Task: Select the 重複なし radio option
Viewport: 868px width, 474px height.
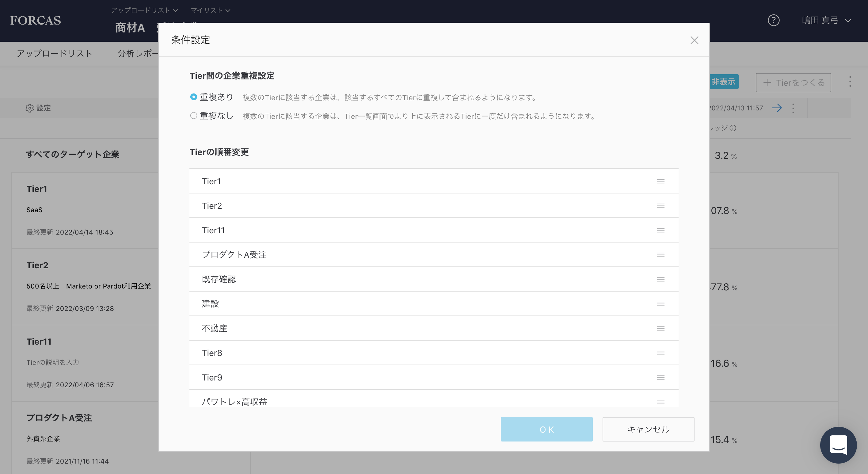Action: click(x=193, y=116)
